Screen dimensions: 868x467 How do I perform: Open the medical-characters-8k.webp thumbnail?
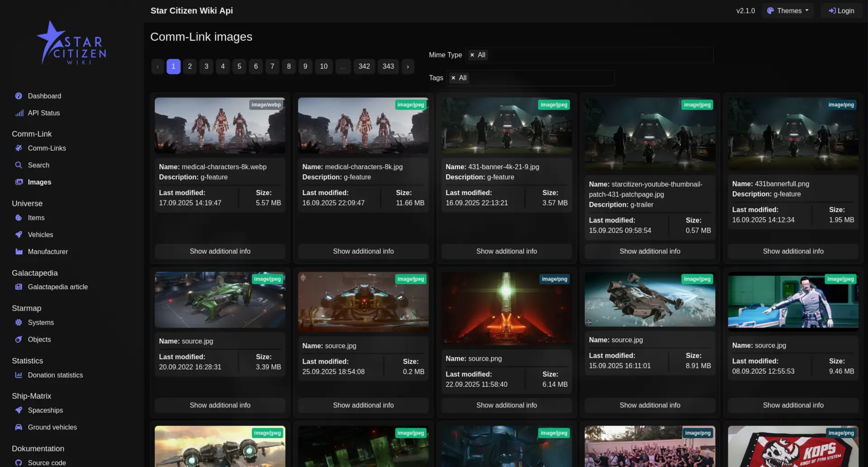220,125
